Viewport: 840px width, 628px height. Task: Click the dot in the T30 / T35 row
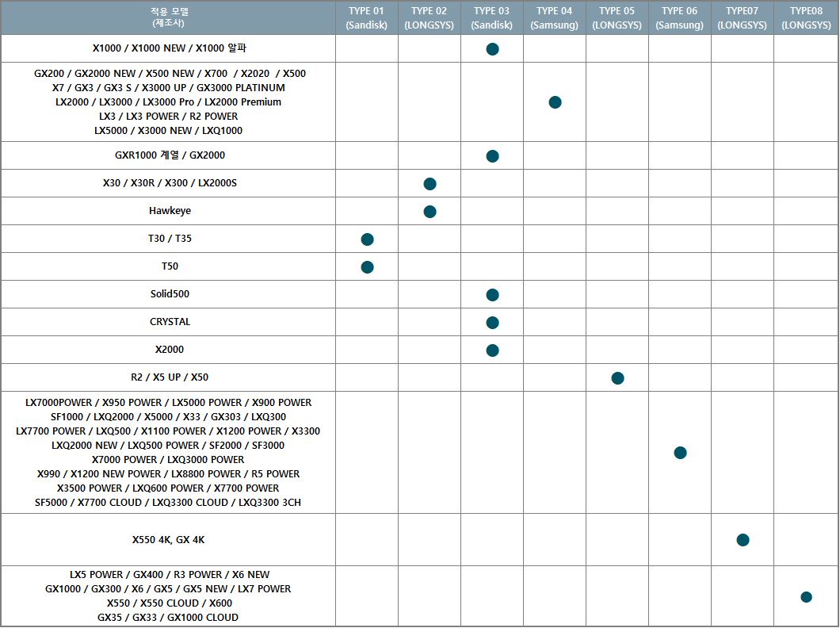point(367,239)
